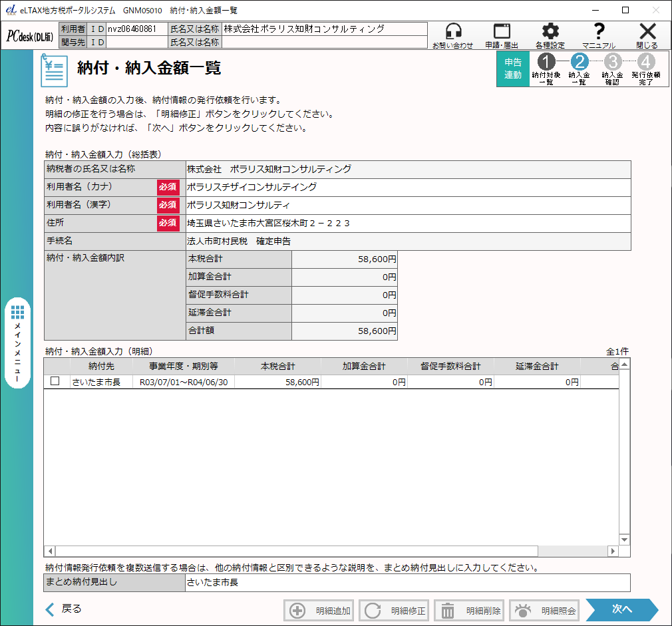Tick the さいたま市長 row checkbox
The image size is (672, 626).
coord(55,381)
